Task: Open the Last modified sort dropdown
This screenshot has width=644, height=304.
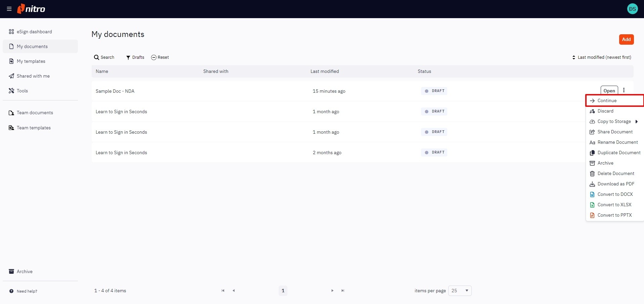Action: 601,57
